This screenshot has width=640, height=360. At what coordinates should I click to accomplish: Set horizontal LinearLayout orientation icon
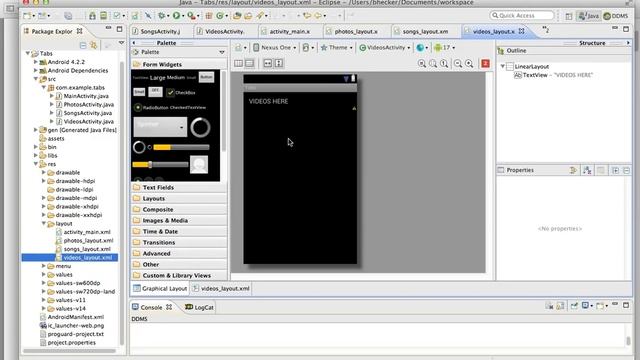coord(238,63)
